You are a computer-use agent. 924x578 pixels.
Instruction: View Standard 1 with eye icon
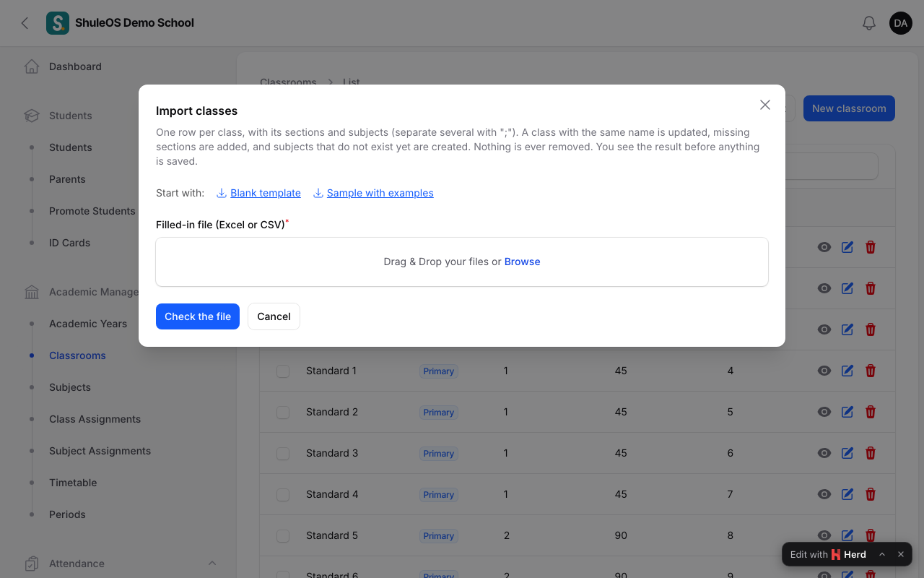coord(824,371)
